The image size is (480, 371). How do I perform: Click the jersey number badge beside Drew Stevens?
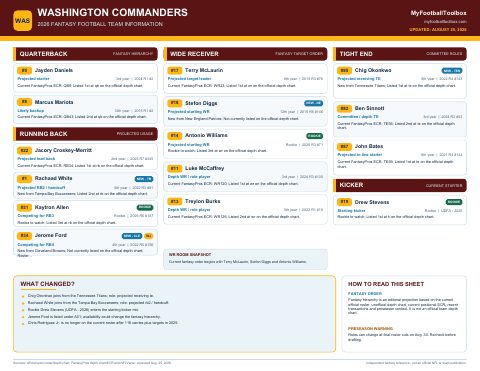point(344,202)
